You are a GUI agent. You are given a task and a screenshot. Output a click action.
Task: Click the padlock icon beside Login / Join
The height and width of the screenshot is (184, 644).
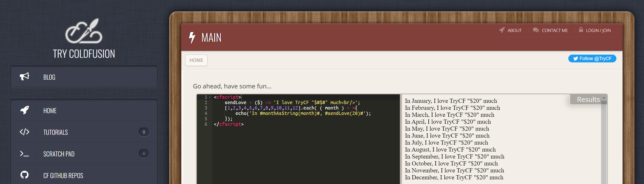[x=581, y=30]
